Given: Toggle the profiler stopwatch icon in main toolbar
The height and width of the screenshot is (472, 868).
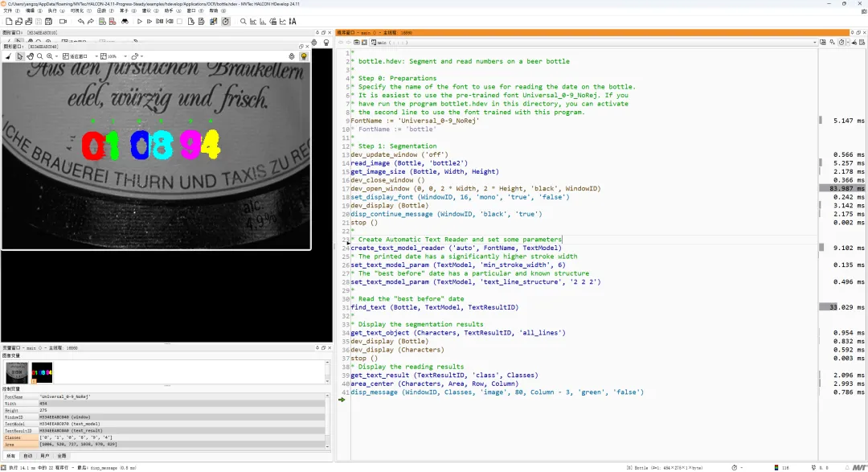Looking at the screenshot, I should (x=226, y=22).
